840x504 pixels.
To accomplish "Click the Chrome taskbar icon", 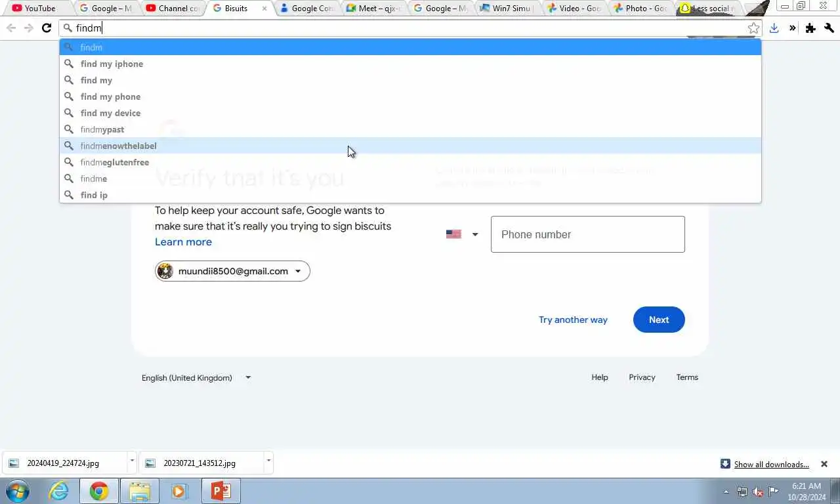I will click(99, 491).
